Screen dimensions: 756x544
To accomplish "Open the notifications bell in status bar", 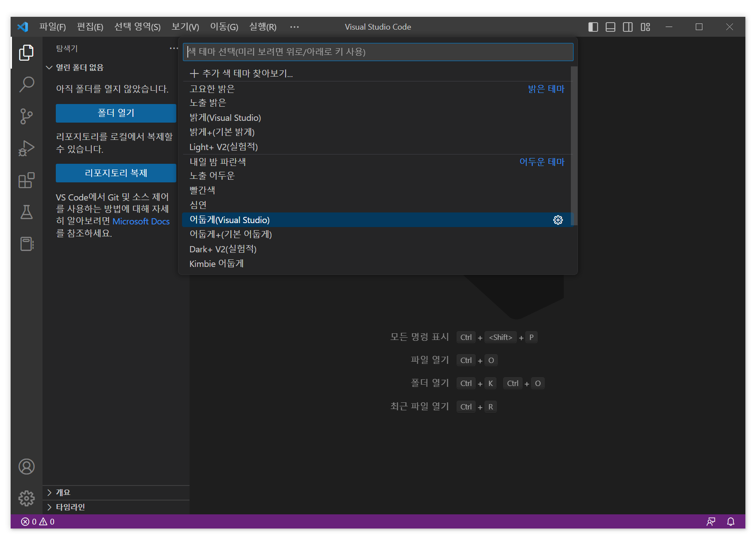I will 731,521.
